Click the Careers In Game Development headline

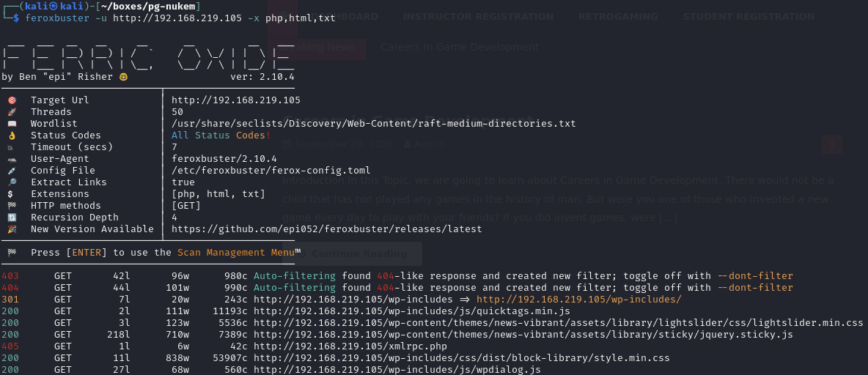click(x=459, y=47)
